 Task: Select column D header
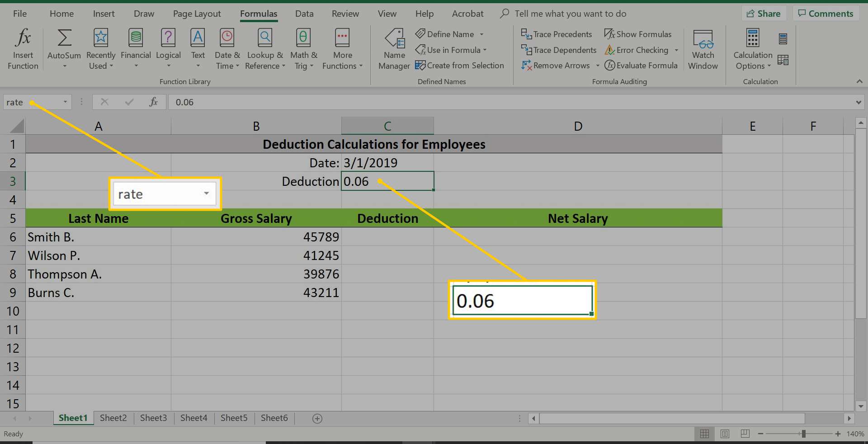pyautogui.click(x=578, y=126)
